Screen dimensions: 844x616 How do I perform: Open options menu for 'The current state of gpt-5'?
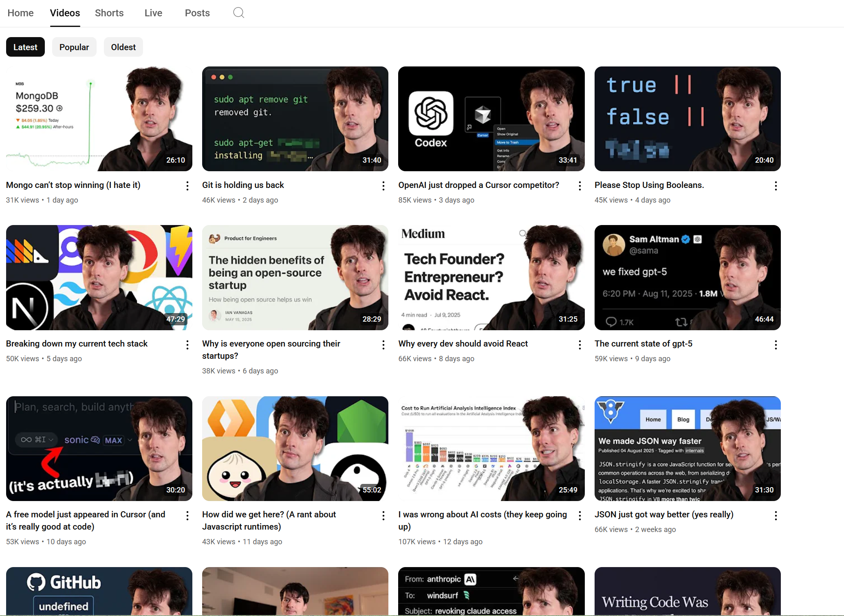coord(776,345)
